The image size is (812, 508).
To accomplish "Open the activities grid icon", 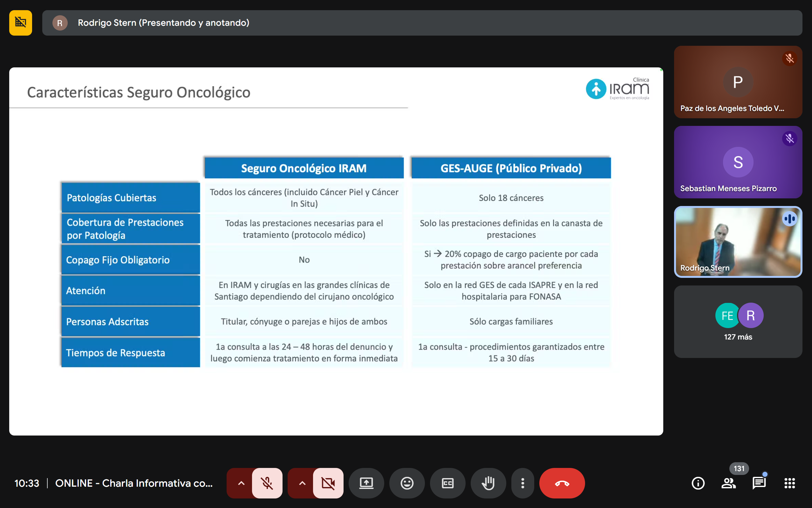I will click(x=789, y=483).
